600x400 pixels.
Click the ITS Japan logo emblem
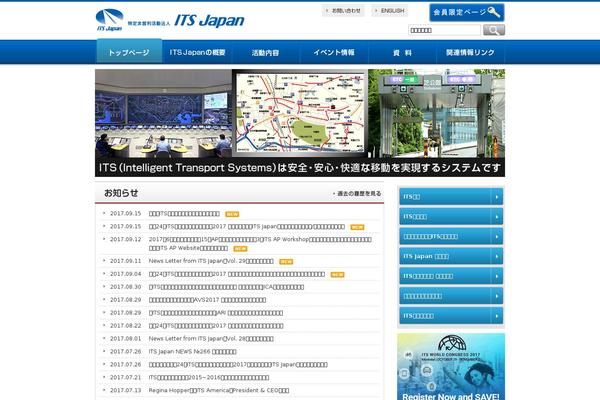tap(109, 20)
